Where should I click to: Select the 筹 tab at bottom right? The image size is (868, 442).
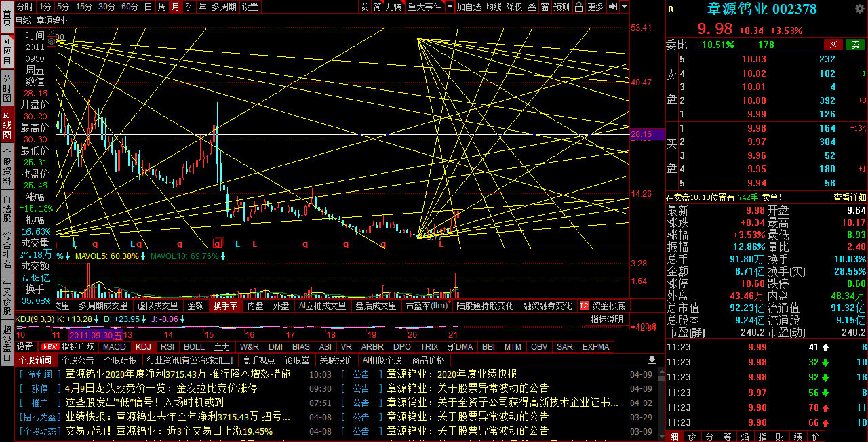727,436
